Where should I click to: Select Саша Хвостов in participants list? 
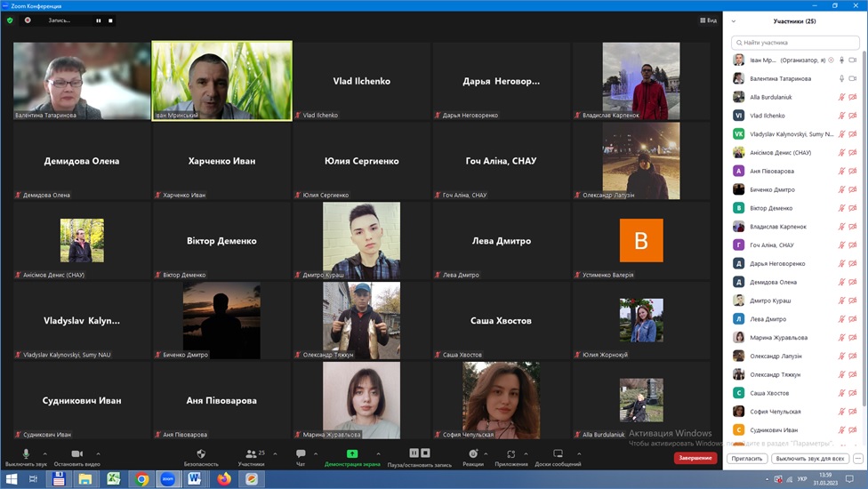795,393
